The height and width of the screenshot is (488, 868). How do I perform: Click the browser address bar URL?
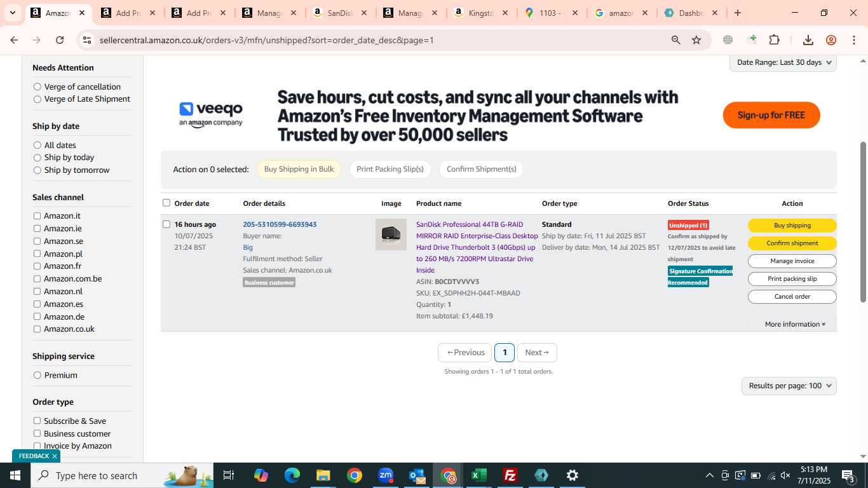(267, 40)
